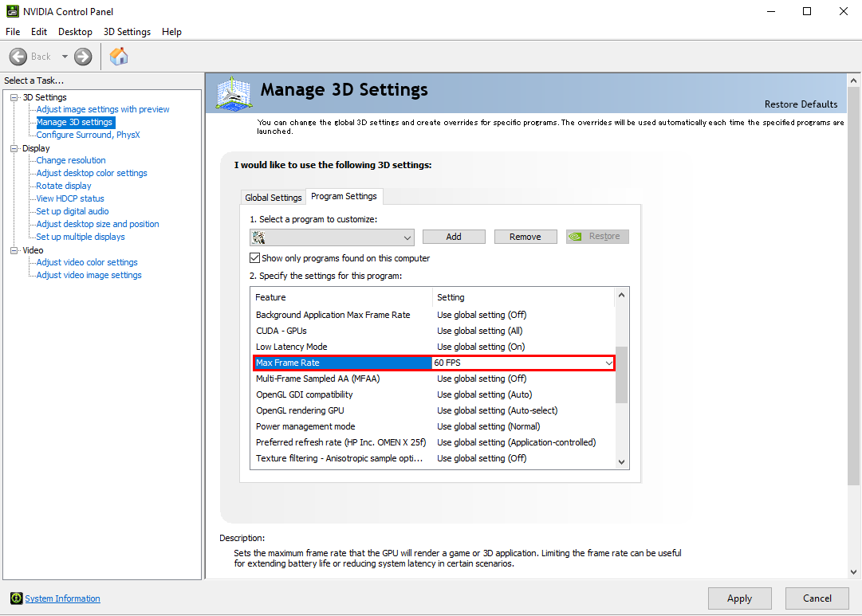Open Adjust desktop color settings
This screenshot has width=862, height=616.
coord(92,173)
